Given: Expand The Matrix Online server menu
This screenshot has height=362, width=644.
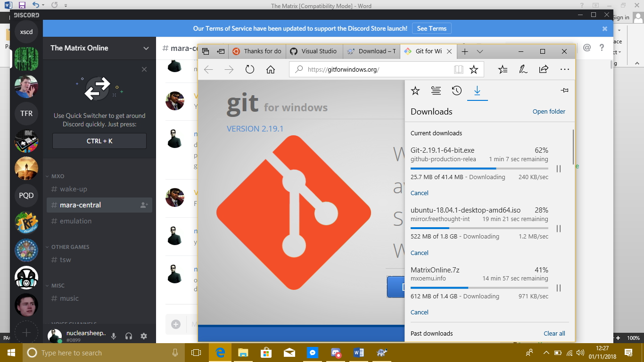Looking at the screenshot, I should tap(146, 48).
